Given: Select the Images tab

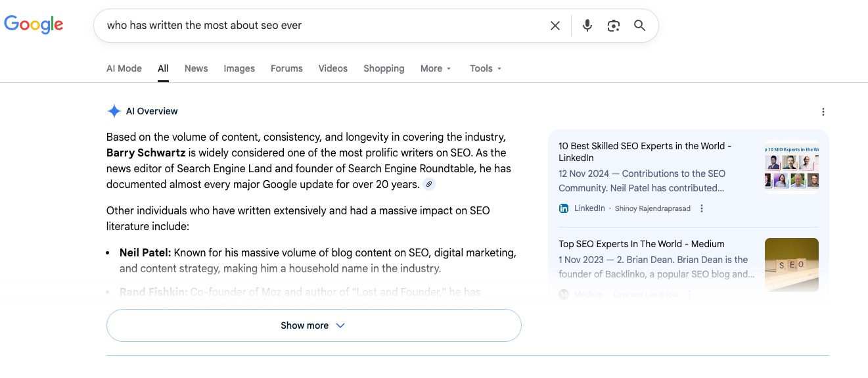Looking at the screenshot, I should [239, 68].
